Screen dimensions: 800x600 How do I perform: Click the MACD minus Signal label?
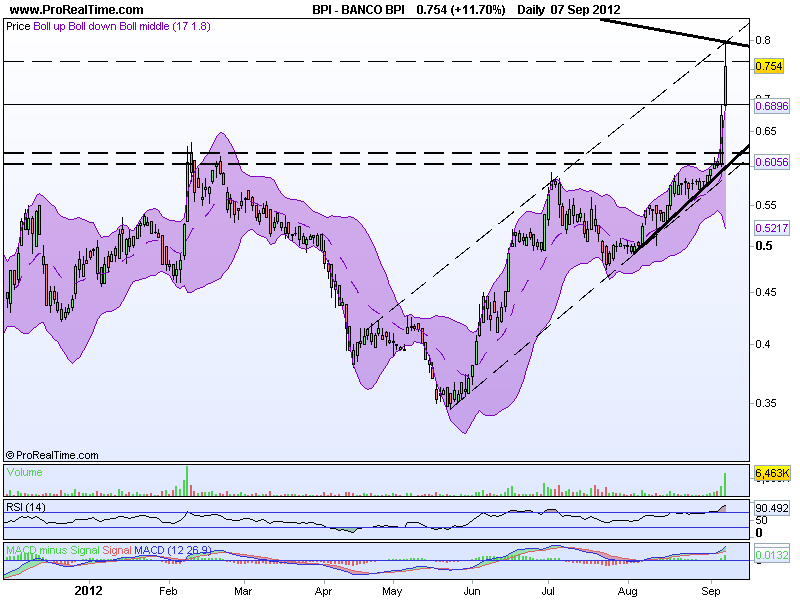point(53,551)
